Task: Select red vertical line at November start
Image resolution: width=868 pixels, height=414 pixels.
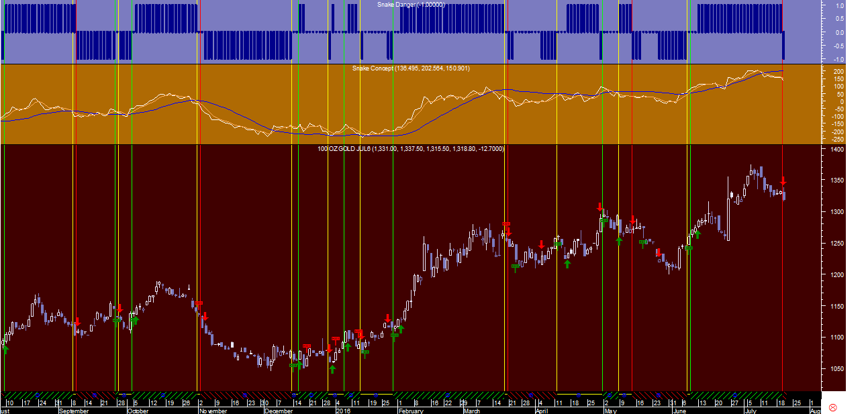Action: (199, 195)
